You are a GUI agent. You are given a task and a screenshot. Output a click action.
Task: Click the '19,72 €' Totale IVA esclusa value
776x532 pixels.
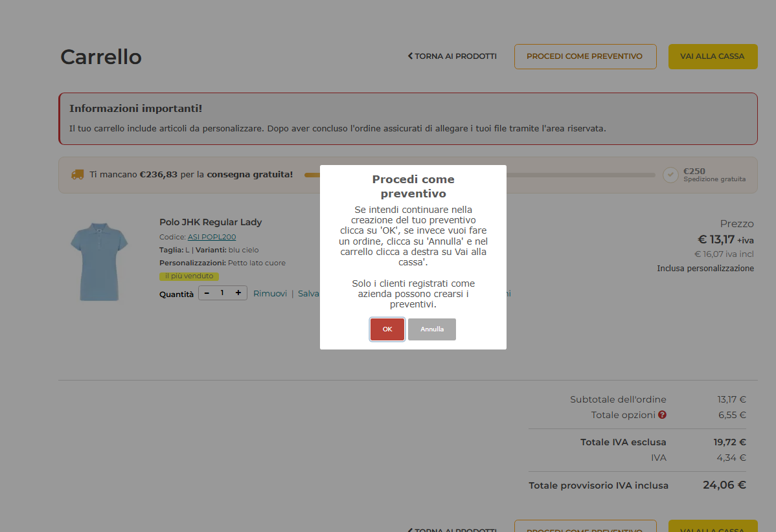coord(729,442)
